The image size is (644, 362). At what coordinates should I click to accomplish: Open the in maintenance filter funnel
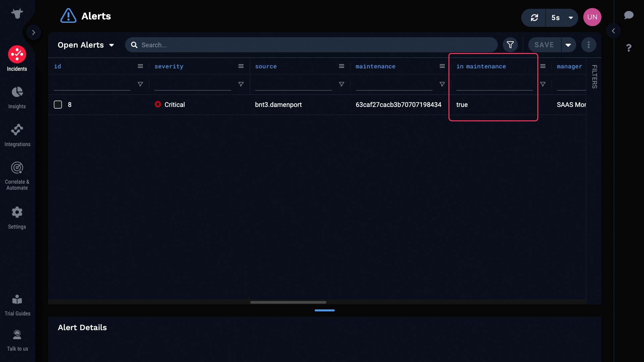tap(543, 84)
